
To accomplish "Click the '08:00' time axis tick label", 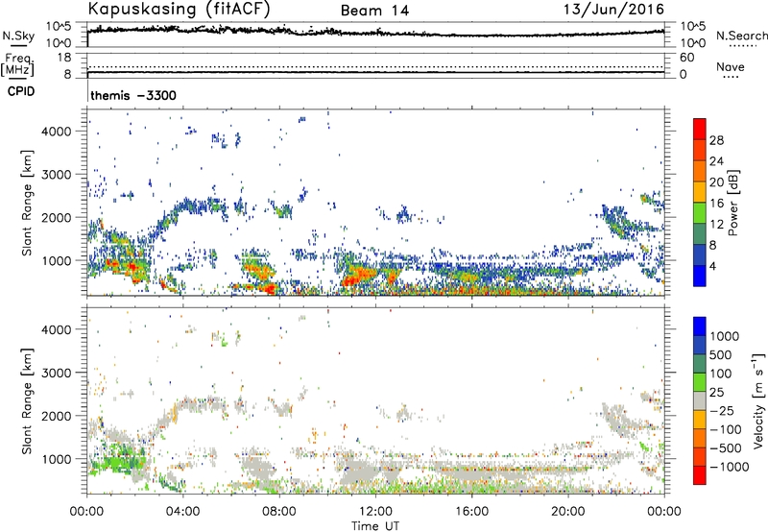I will point(279,512).
